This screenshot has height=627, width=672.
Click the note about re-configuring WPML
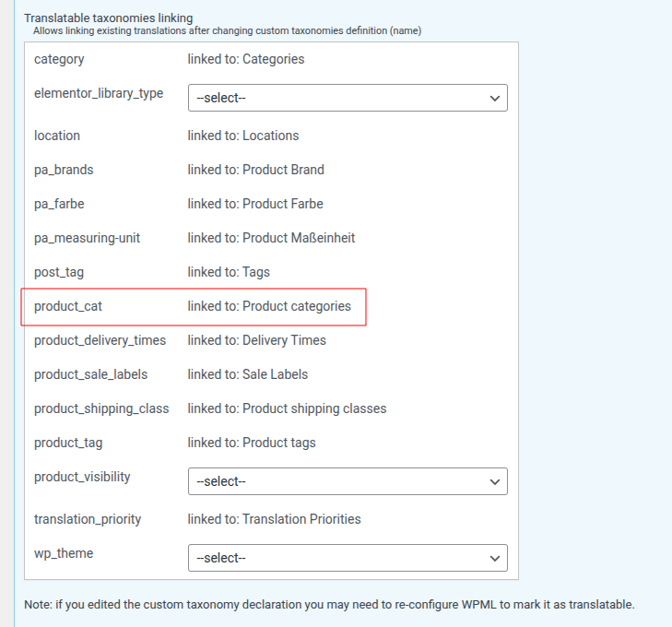tap(329, 604)
